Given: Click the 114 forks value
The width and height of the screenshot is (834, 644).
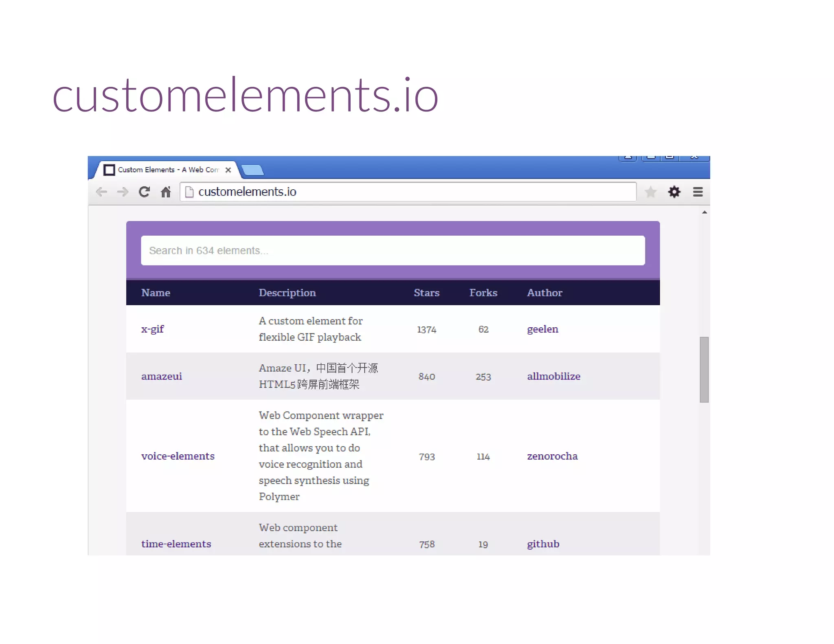Looking at the screenshot, I should click(x=483, y=457).
